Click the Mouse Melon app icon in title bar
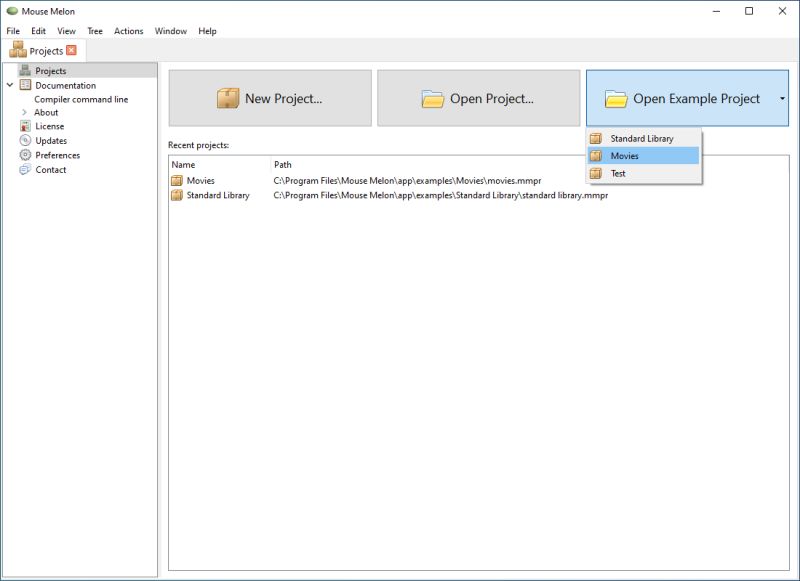Image resolution: width=800 pixels, height=581 pixels. pos(12,11)
